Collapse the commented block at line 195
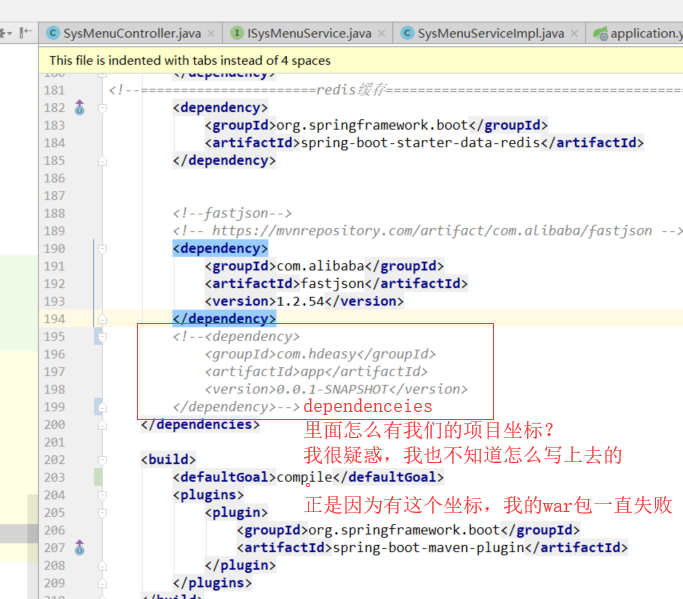The height and width of the screenshot is (599, 683). (x=102, y=337)
